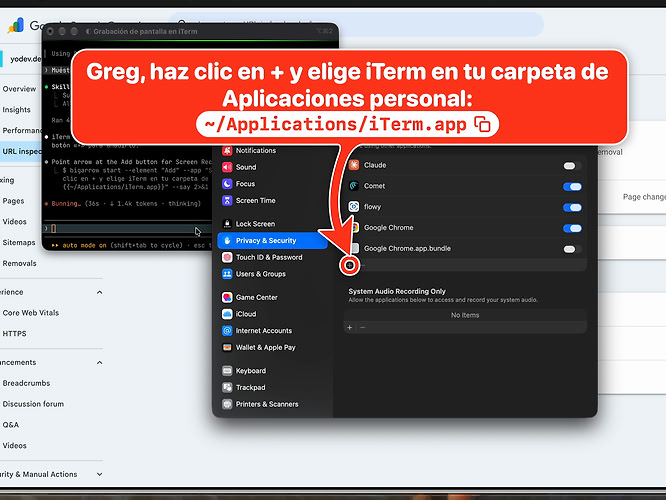Enable screen recording toggle for Claude
The height and width of the screenshot is (500, 666).
[572, 166]
